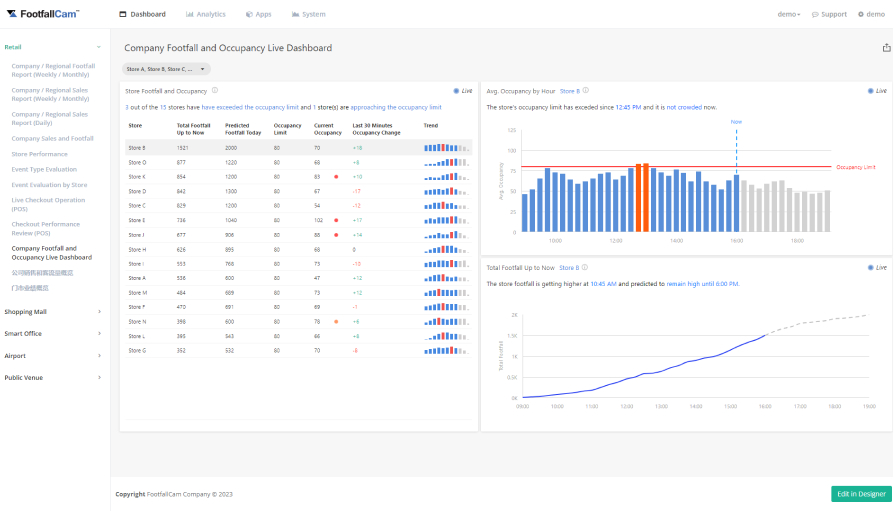Click info icon in Avg. Occupancy by Hour
Viewport: 894px width, 511px height.
click(586, 90)
